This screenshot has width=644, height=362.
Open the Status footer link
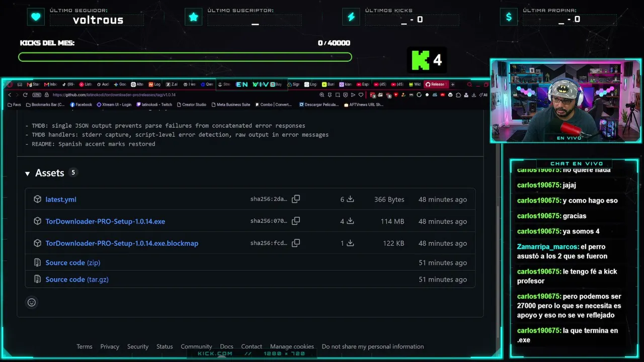tap(165, 346)
